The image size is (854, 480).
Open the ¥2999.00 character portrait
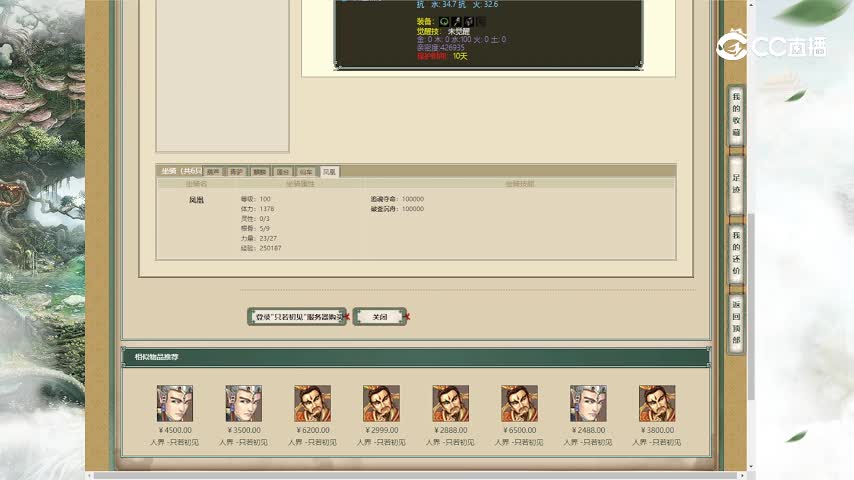(381, 403)
